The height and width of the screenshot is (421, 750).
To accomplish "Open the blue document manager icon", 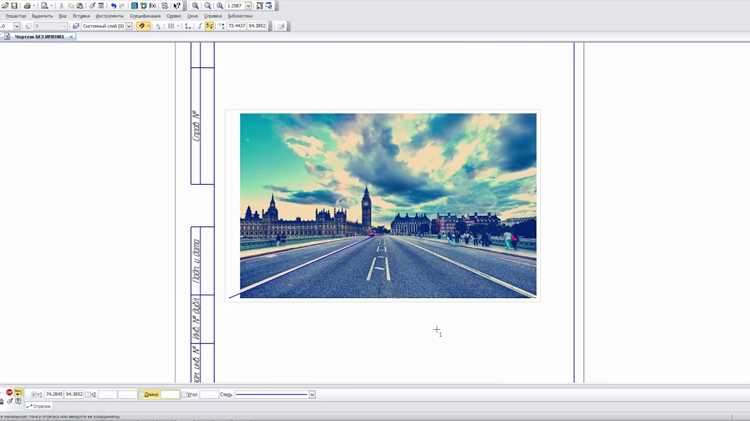I will point(134,6).
